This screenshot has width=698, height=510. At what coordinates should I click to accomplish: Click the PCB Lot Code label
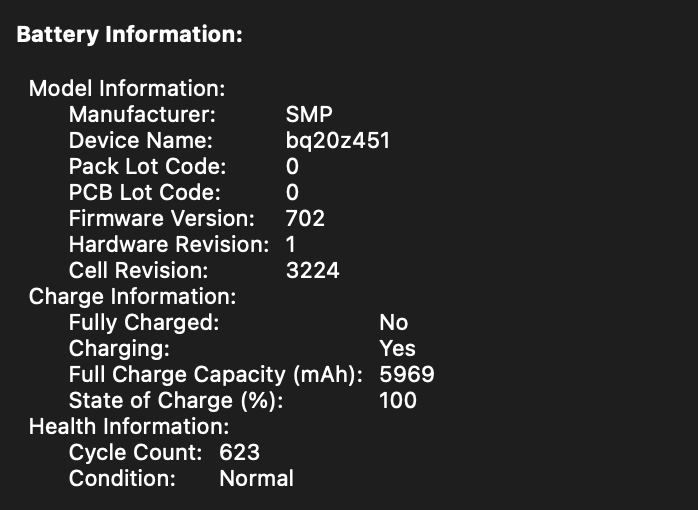pos(144,192)
